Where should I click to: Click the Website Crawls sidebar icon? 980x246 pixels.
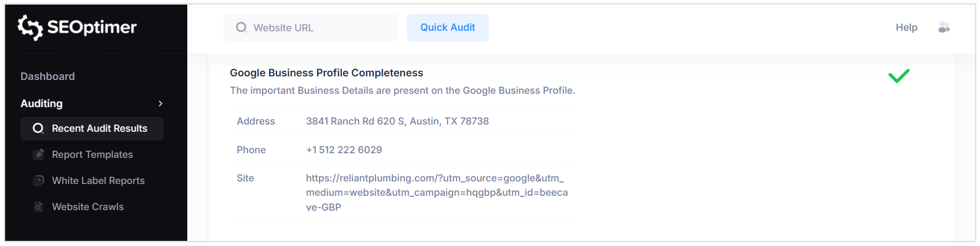(x=38, y=207)
